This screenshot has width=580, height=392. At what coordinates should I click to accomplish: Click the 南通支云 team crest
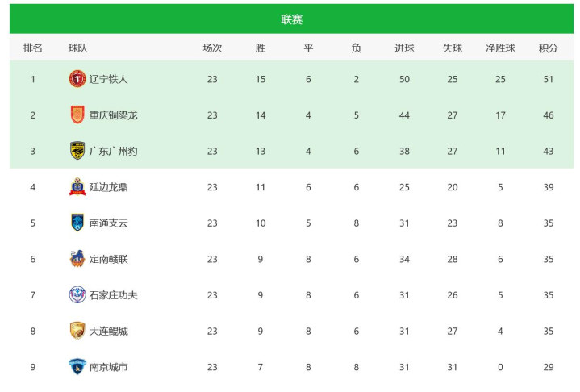tap(77, 223)
